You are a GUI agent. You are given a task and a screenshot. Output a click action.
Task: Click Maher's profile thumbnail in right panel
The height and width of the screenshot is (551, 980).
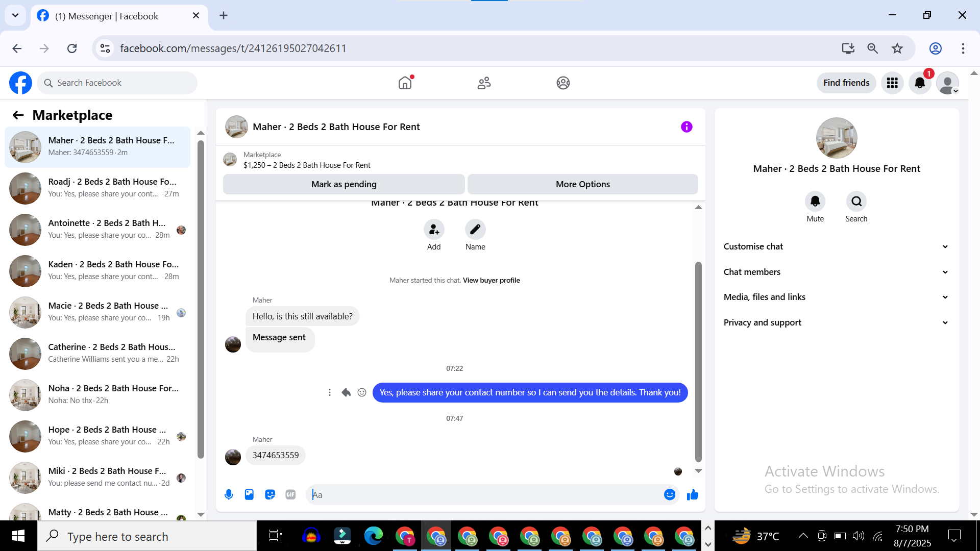click(x=837, y=138)
